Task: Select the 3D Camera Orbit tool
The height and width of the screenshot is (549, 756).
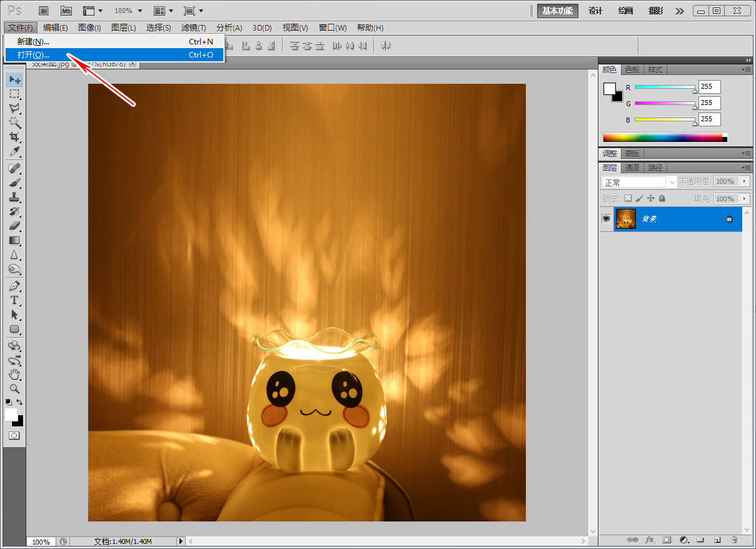Action: tap(15, 360)
